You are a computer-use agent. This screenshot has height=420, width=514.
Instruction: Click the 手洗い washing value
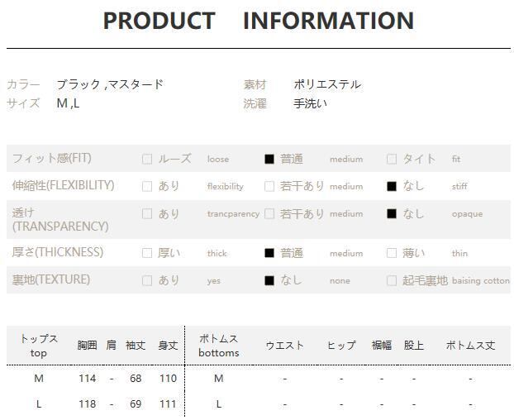click(x=310, y=103)
